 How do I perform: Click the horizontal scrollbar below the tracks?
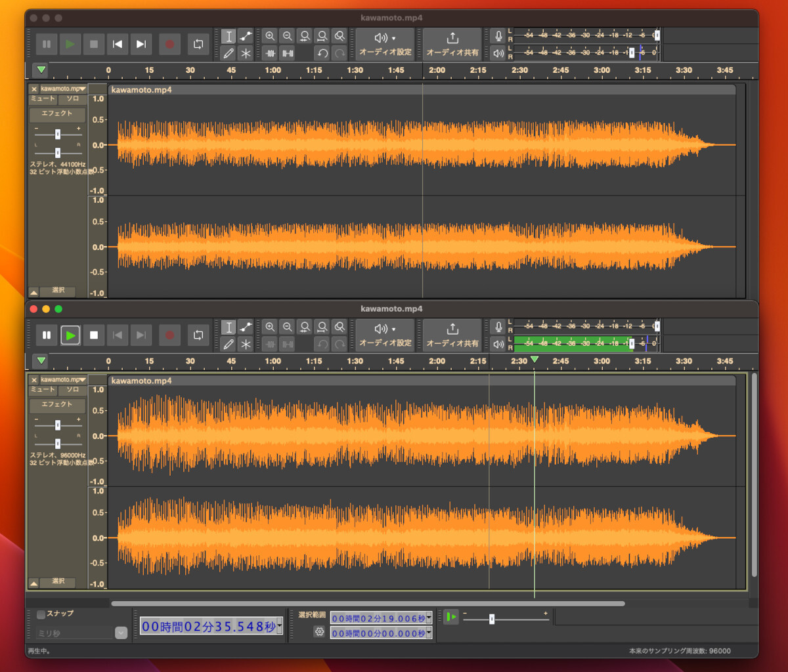(x=368, y=603)
